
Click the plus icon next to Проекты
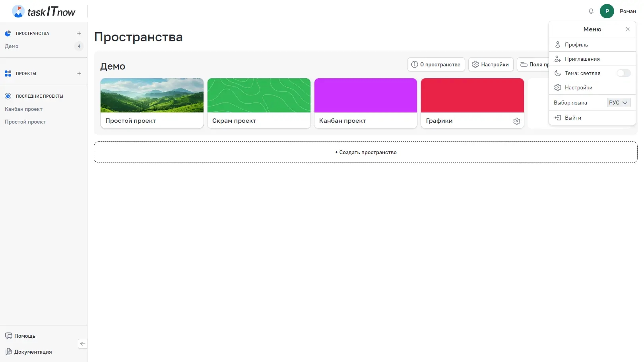[79, 74]
